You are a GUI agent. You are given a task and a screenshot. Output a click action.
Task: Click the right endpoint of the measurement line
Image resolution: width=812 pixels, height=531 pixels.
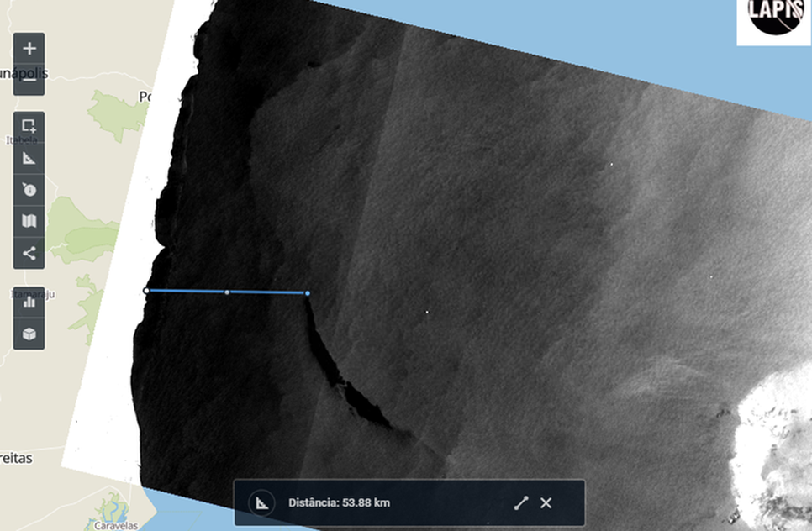coord(308,293)
